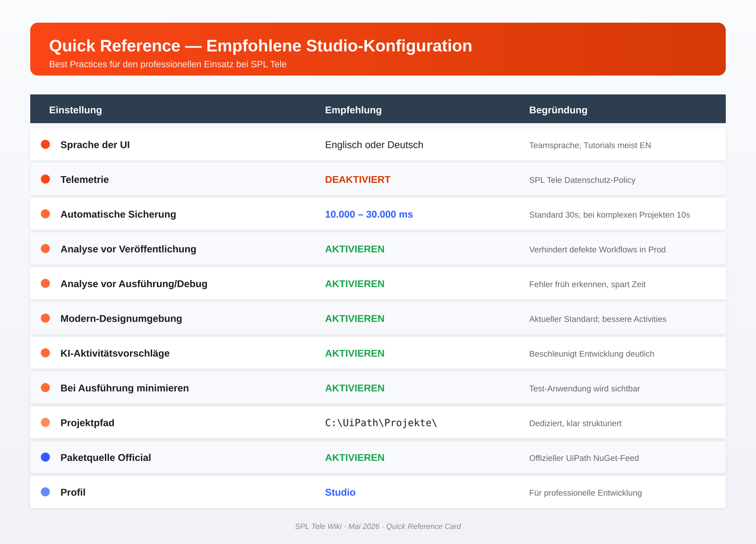Screen dimensions: 756x544
Task: Select the Empfehlung column header
Action: point(353,110)
